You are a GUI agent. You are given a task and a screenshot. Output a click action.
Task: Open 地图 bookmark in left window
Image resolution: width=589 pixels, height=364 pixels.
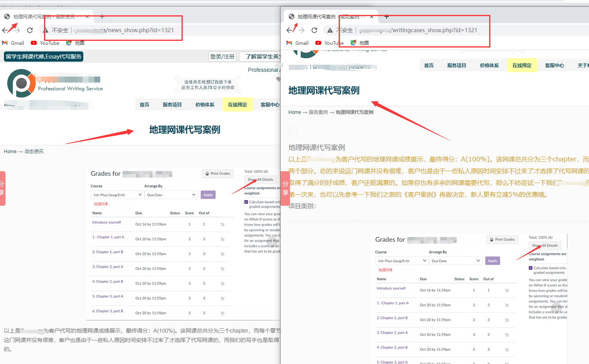pos(75,43)
